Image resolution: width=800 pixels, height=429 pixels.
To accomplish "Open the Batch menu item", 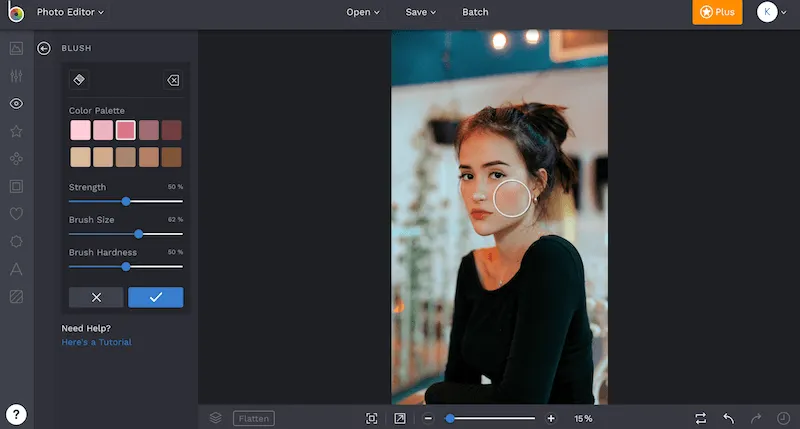I will tap(475, 12).
